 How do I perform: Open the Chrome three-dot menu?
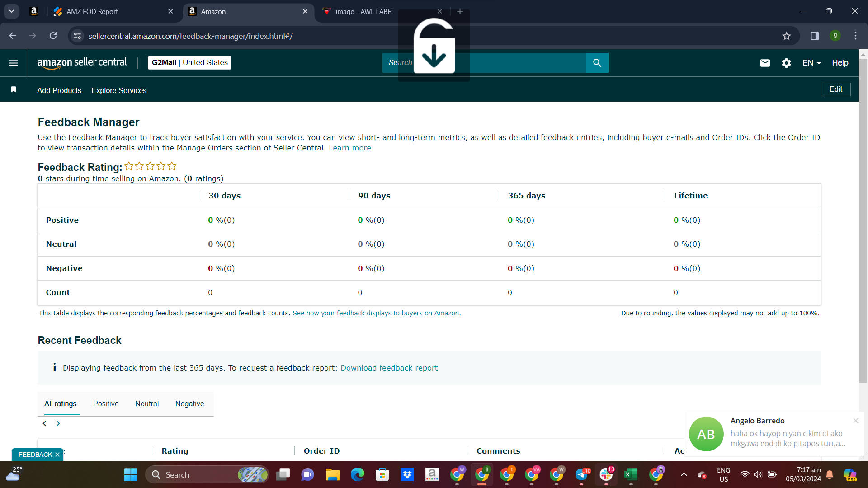(855, 36)
